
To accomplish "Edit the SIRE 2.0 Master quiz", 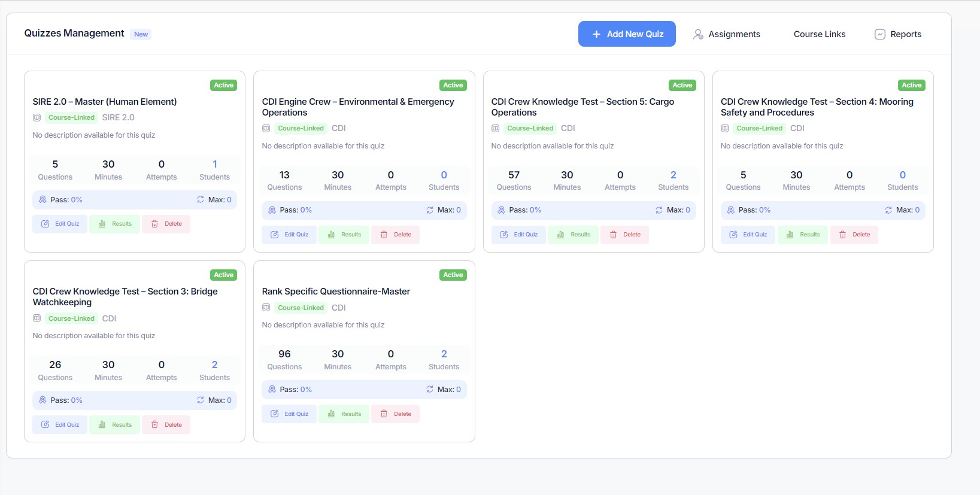I will 60,224.
